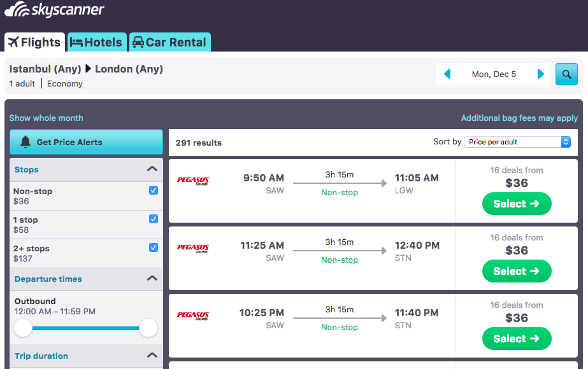
Task: Click the magnifying glass search button
Action: pos(566,74)
